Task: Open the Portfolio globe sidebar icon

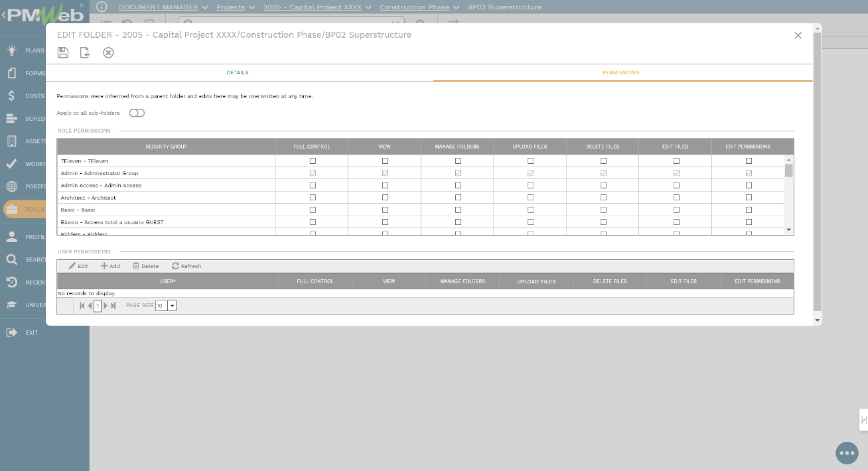Action: 12,186
